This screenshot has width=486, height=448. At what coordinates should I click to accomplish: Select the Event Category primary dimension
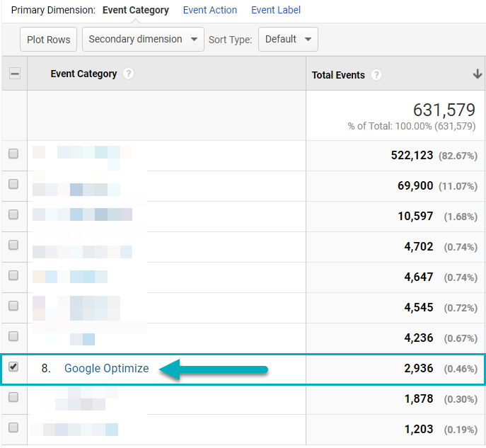click(136, 10)
